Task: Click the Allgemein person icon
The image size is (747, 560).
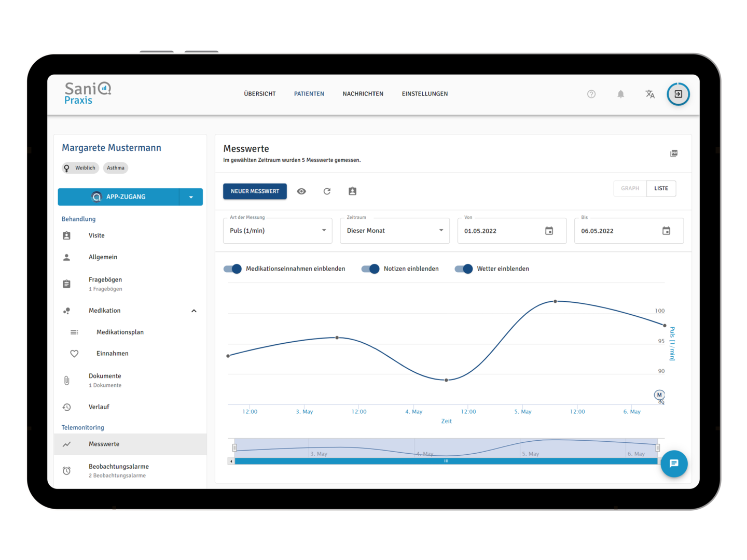Action: click(66, 257)
